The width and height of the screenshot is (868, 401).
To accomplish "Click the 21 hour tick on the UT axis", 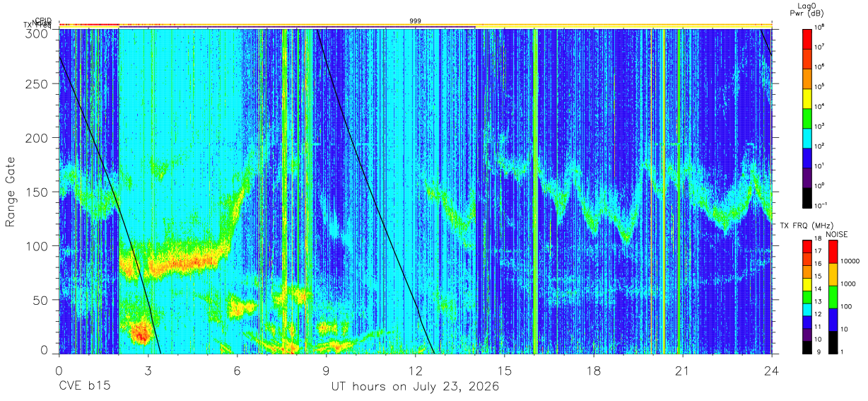I will [x=682, y=370].
